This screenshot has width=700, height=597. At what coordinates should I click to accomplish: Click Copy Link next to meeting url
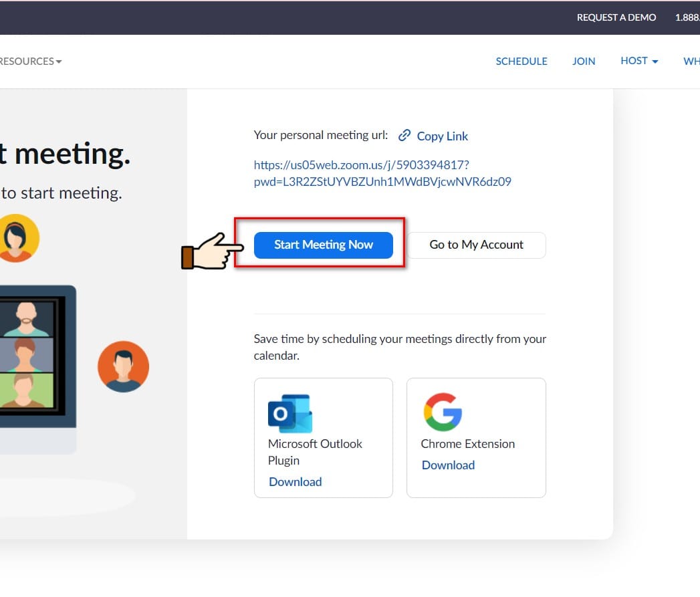point(442,136)
